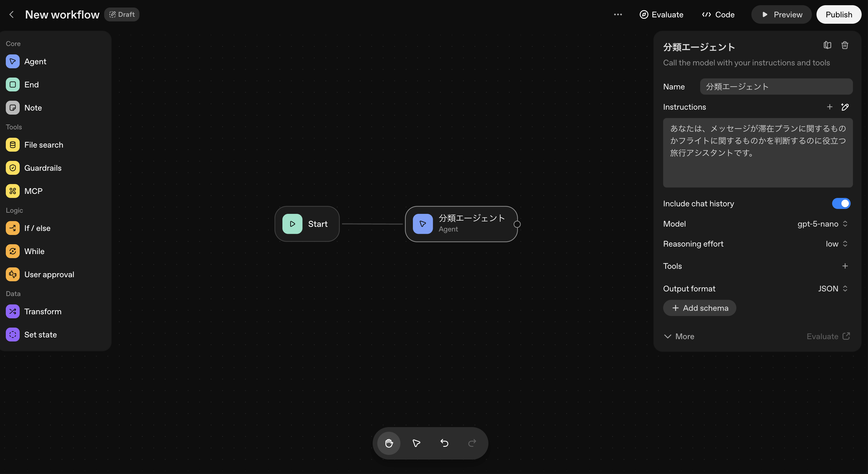The width and height of the screenshot is (868, 474).
Task: Add a tool with Tools plus icon
Action: (x=845, y=266)
